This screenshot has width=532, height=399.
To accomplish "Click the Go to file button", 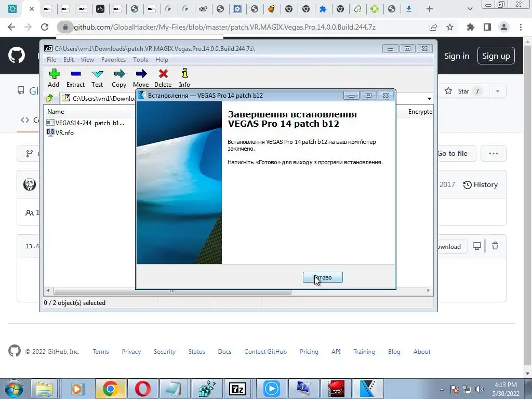I will (453, 153).
